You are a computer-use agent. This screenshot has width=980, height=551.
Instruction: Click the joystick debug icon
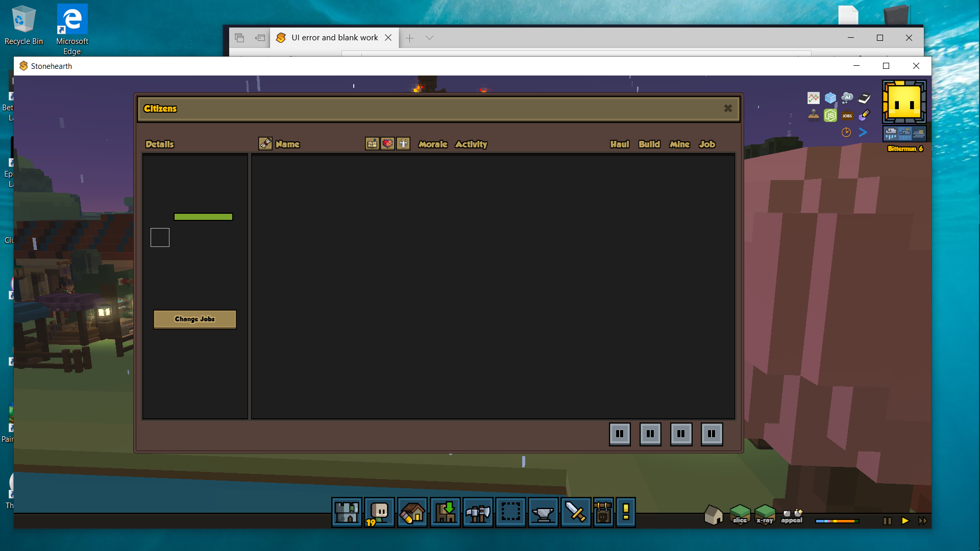(x=813, y=115)
